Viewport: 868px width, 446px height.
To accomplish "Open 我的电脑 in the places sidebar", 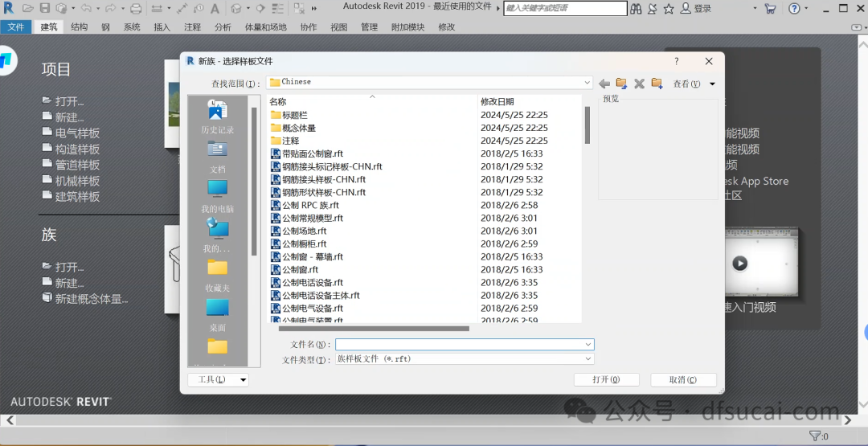I will pyautogui.click(x=218, y=196).
